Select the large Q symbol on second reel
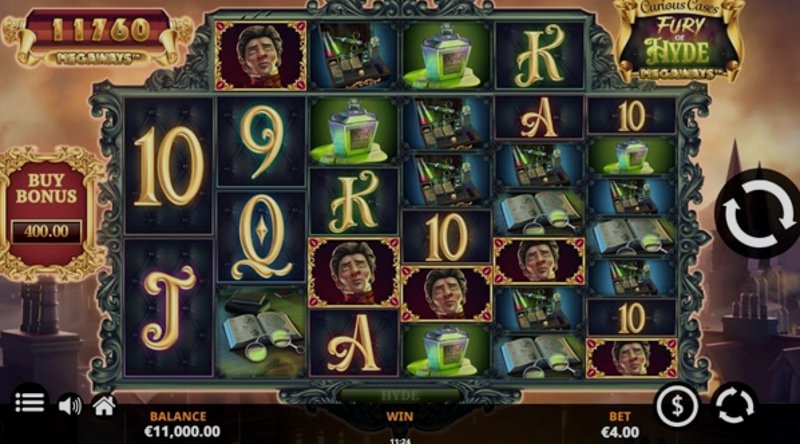This screenshot has height=444, width=800. click(261, 237)
